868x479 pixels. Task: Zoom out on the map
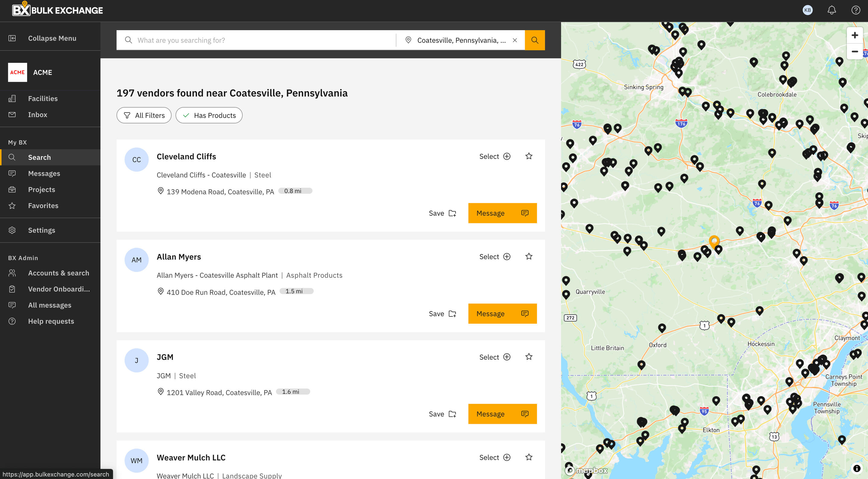854,51
